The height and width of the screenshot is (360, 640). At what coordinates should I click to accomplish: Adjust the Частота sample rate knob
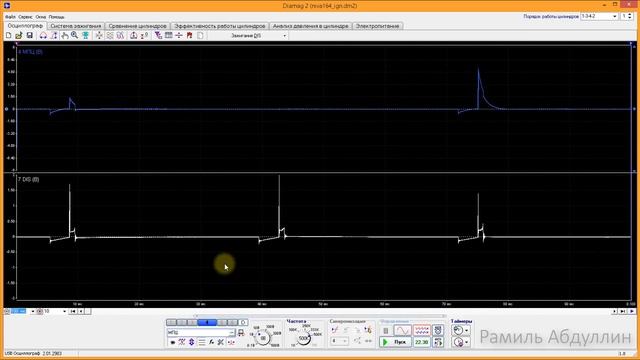[303, 338]
